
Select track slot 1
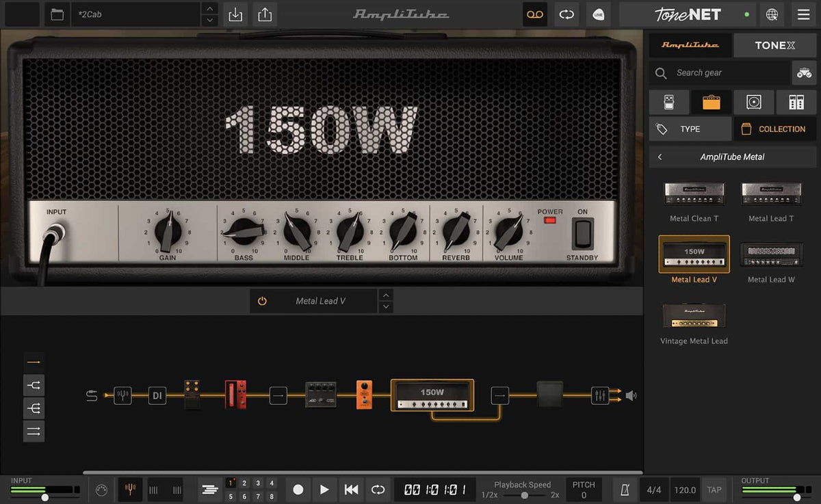(231, 483)
